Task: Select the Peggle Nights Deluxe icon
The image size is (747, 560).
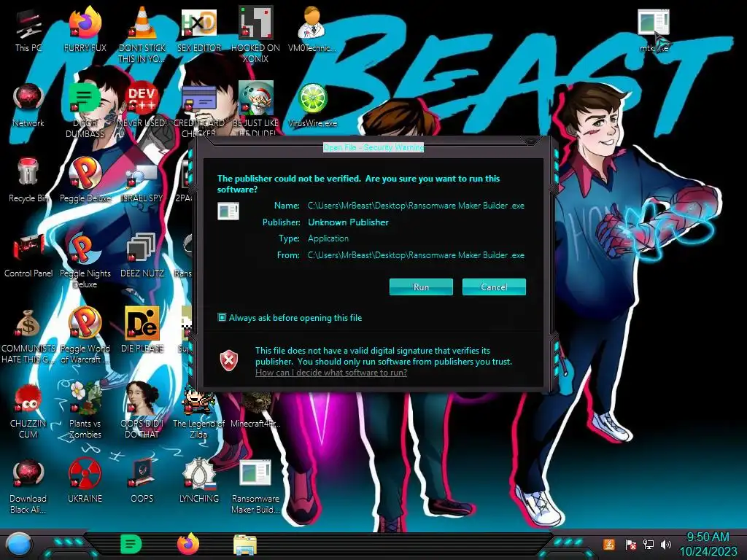Action: tap(85, 261)
